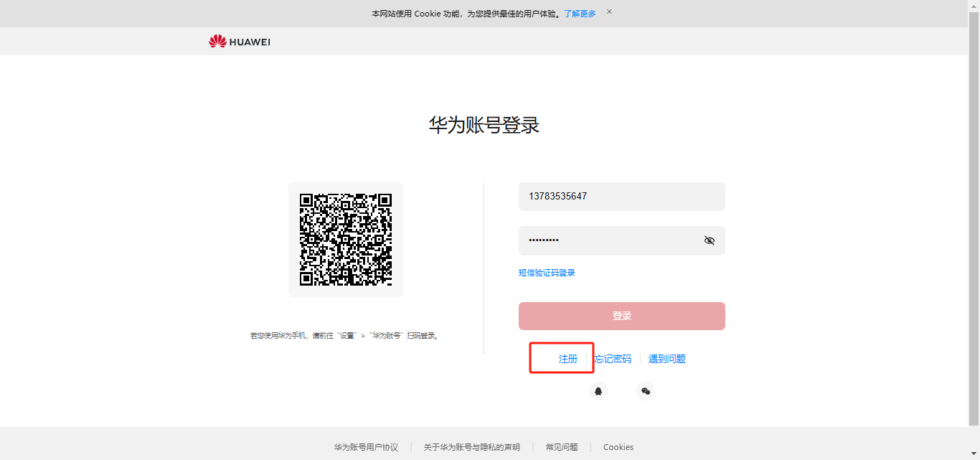Click the password input field
The image size is (980, 460).
[x=621, y=240]
